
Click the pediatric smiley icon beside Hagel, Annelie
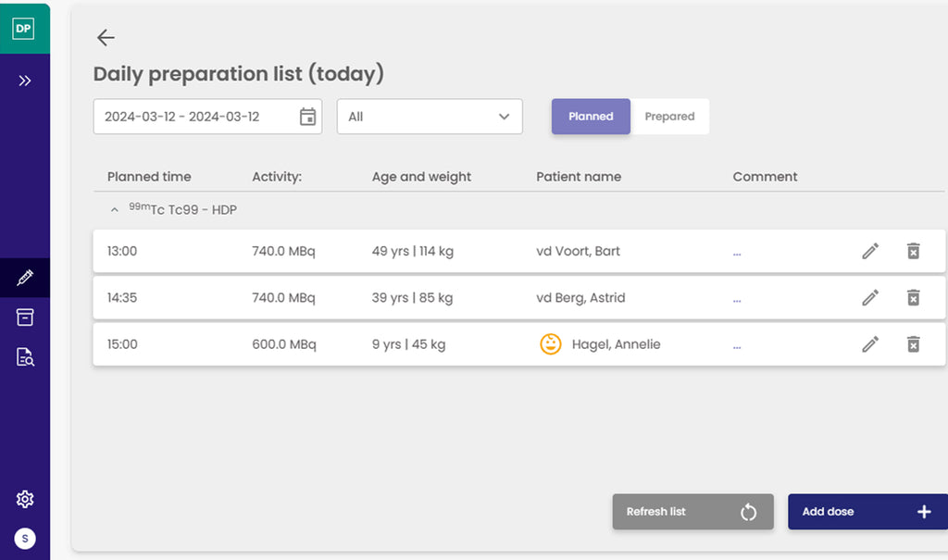pos(550,343)
